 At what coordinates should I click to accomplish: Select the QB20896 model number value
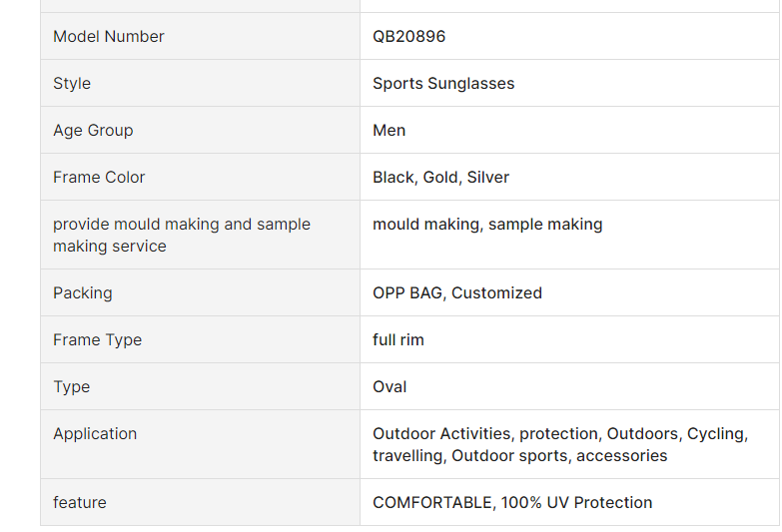click(x=409, y=37)
